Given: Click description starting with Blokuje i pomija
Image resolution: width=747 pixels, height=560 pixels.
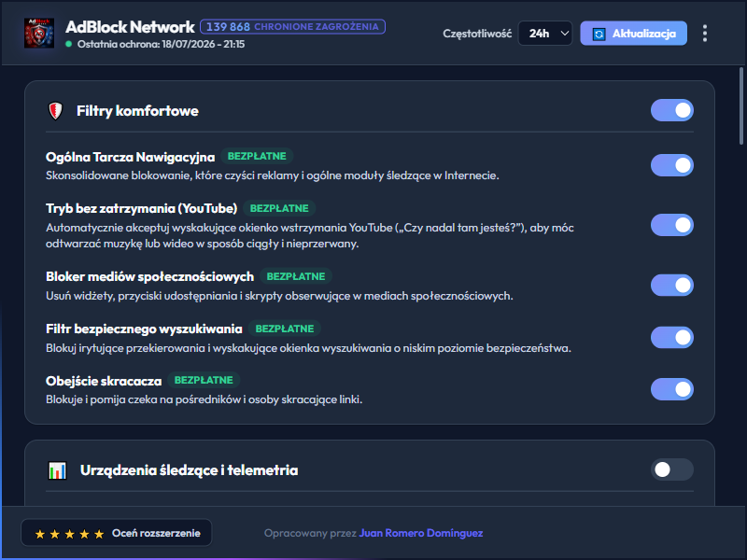Looking at the screenshot, I should point(204,399).
